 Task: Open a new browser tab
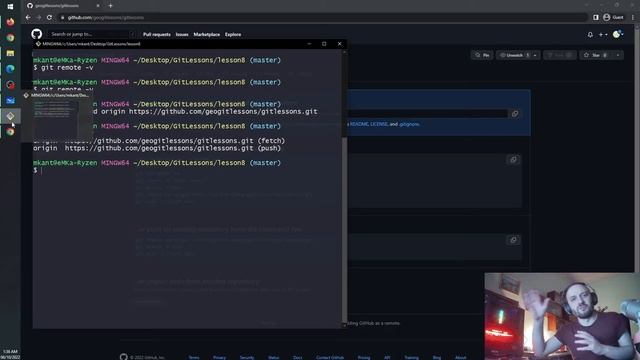pos(110,6)
